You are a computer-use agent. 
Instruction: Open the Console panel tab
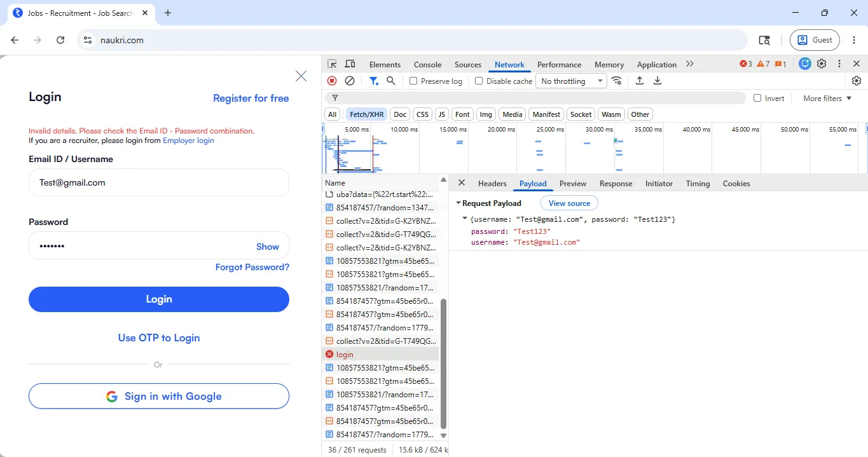[x=427, y=64]
